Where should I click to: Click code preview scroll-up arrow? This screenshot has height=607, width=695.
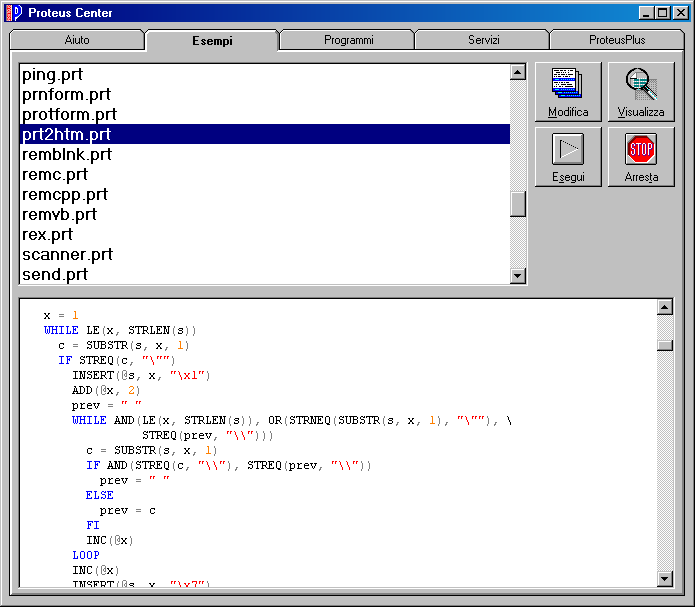pyautogui.click(x=665, y=307)
